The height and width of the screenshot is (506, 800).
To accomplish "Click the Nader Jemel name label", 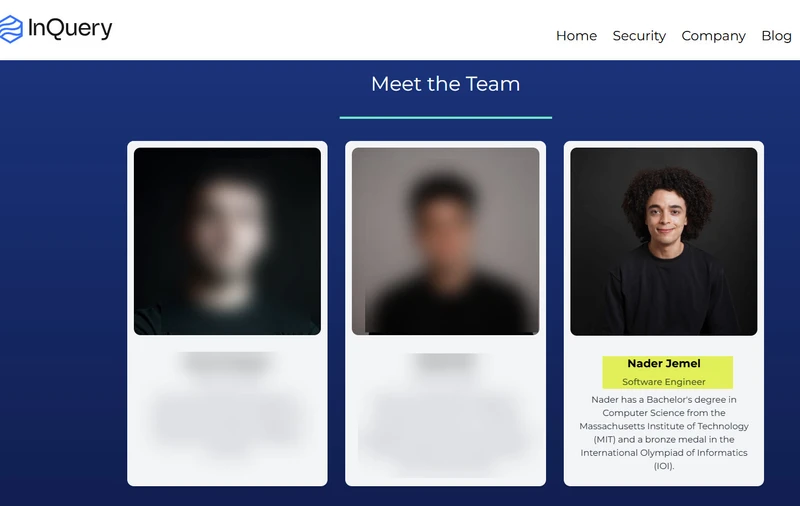I will [x=664, y=364].
